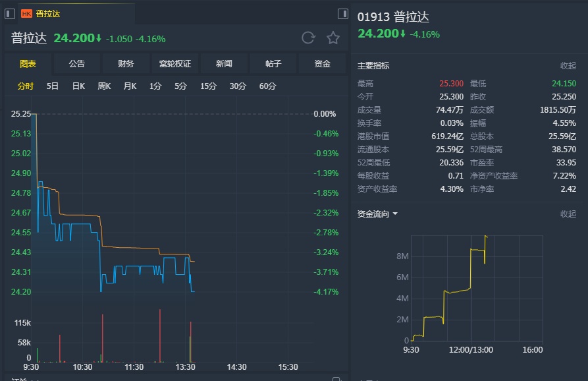Click the 115k volume axis label
Image resolution: width=588 pixels, height=381 pixels.
(x=22, y=323)
